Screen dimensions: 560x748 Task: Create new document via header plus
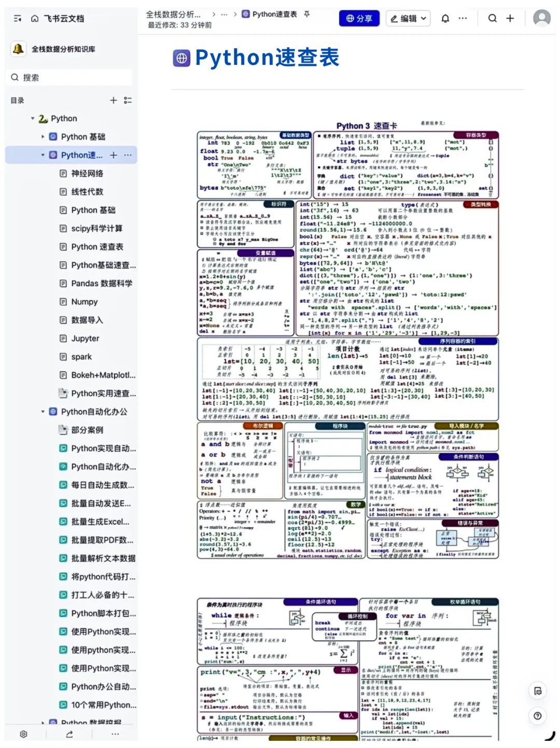pos(510,19)
